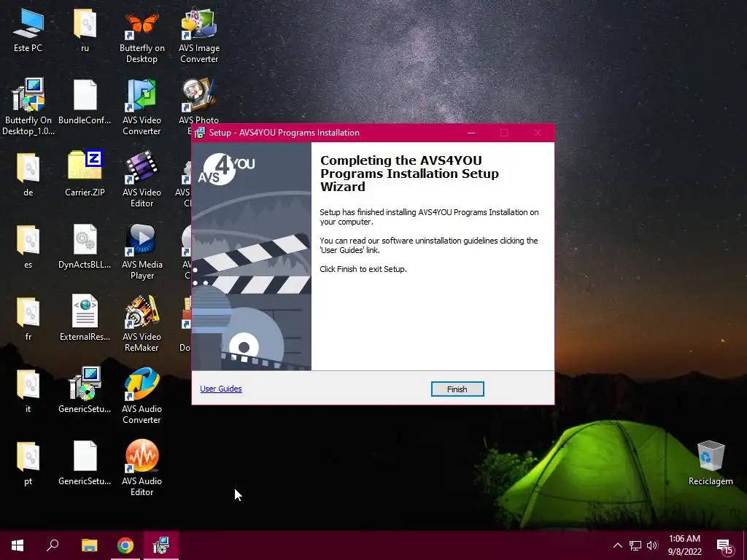Minimize the AVS4YOU Setup window
Image resolution: width=747 pixels, height=560 pixels.
(471, 133)
